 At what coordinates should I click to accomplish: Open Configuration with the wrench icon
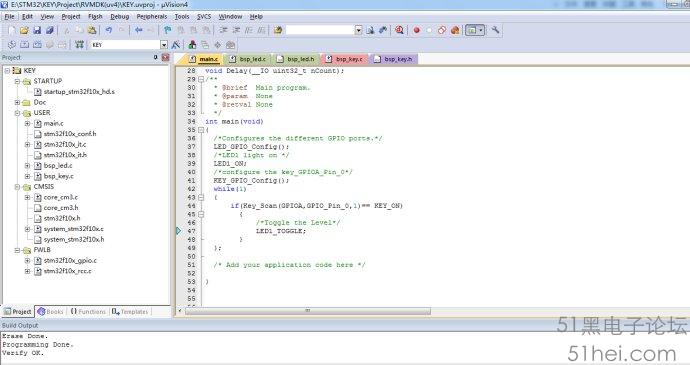pyautogui.click(x=495, y=30)
